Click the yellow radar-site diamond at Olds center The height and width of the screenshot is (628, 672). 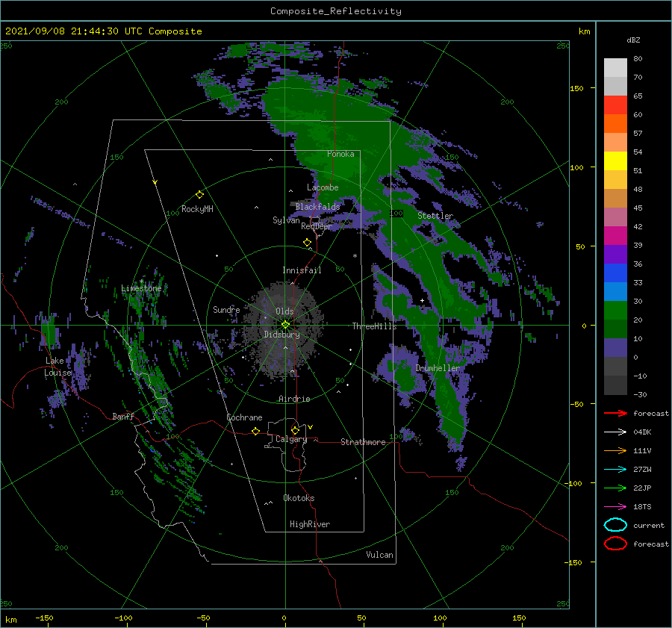tap(285, 325)
